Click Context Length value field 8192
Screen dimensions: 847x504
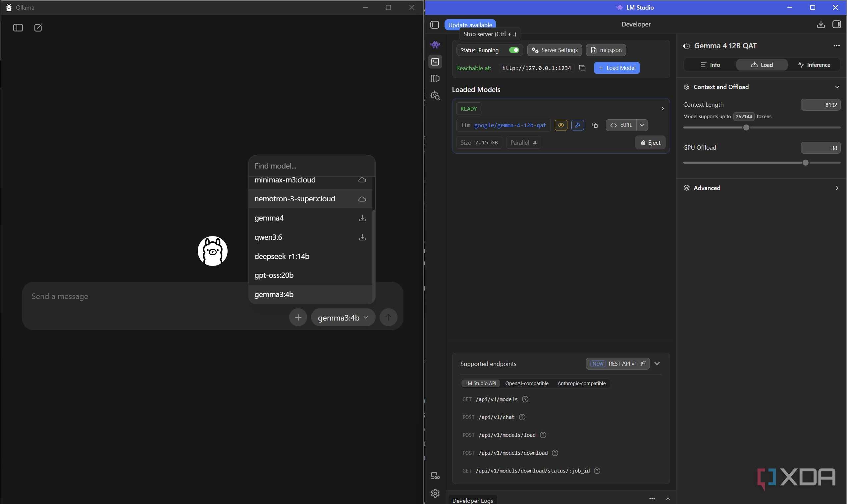[821, 105]
